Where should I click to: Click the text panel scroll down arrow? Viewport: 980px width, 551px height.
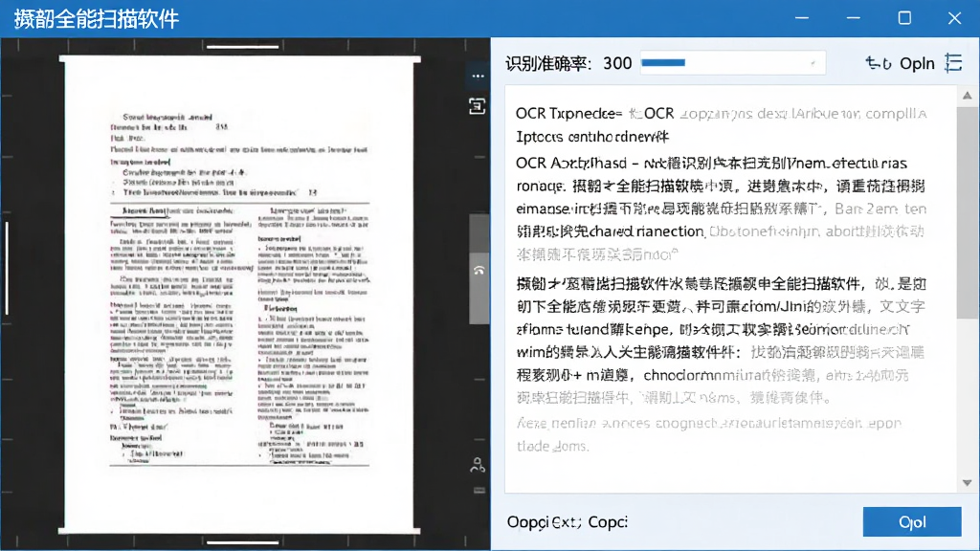(x=967, y=483)
